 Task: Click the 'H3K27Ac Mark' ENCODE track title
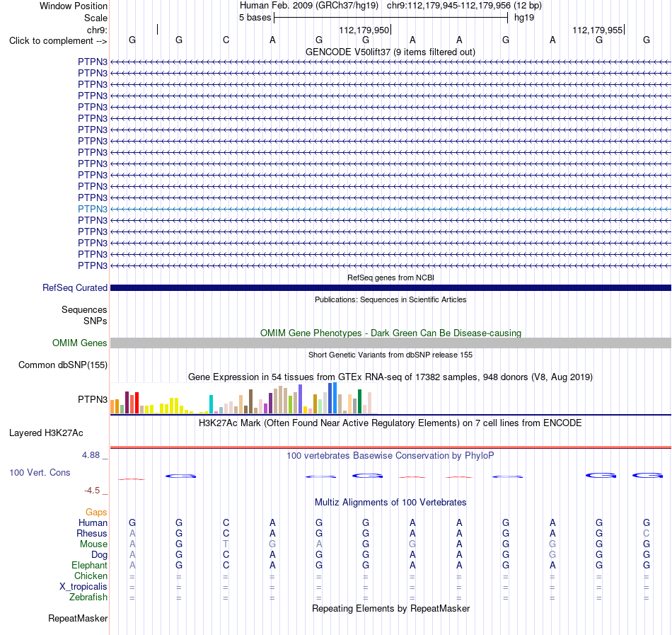[390, 423]
